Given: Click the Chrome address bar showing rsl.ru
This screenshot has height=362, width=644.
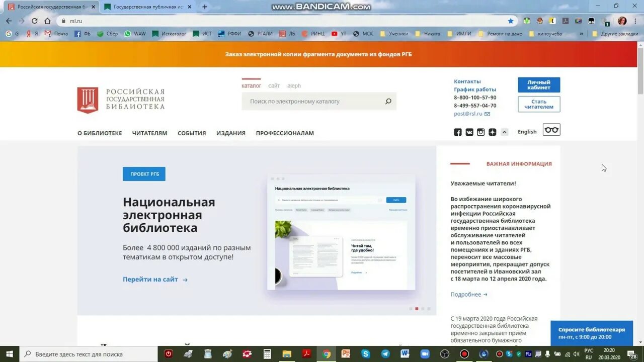Looking at the screenshot, I should (282, 21).
